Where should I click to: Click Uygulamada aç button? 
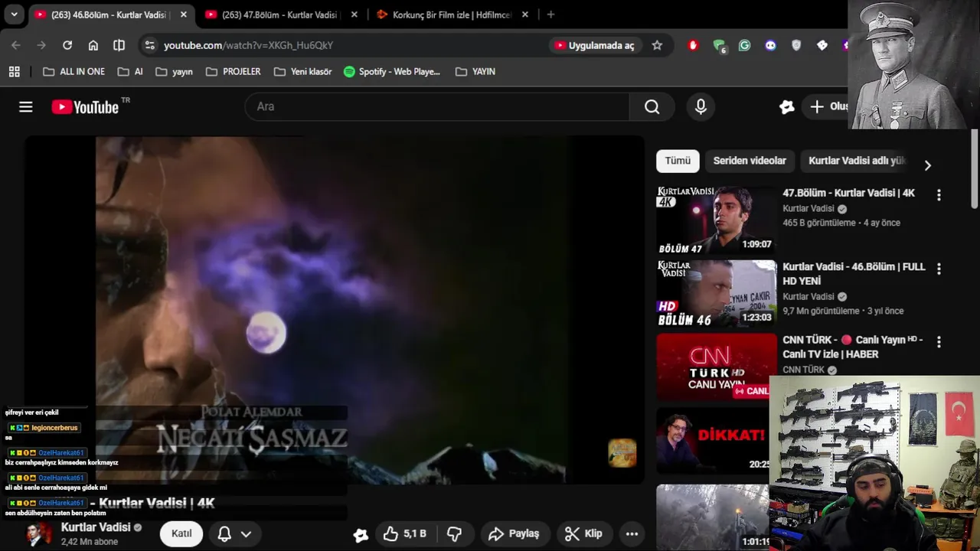(x=595, y=45)
